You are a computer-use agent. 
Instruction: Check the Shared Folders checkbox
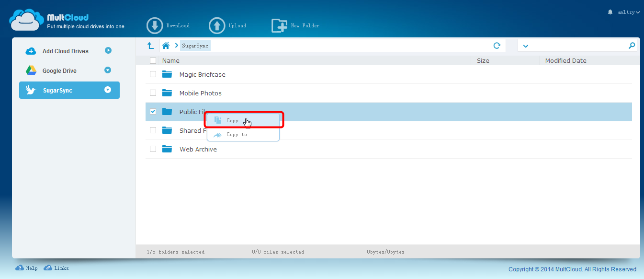153,130
